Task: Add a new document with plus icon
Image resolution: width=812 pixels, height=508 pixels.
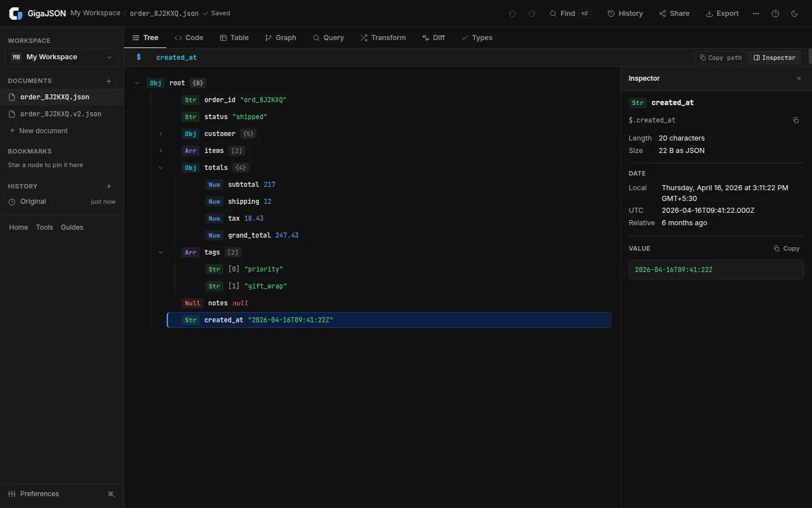Action: pos(109,81)
